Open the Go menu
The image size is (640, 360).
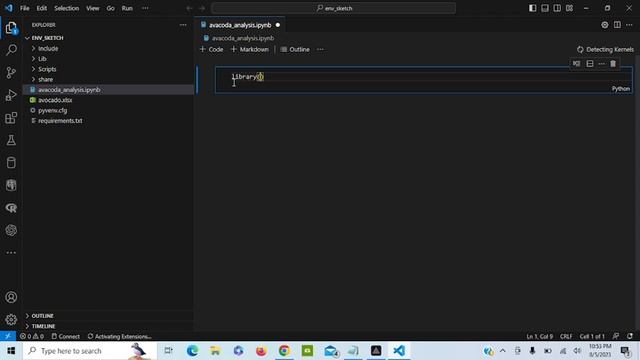(x=110, y=8)
